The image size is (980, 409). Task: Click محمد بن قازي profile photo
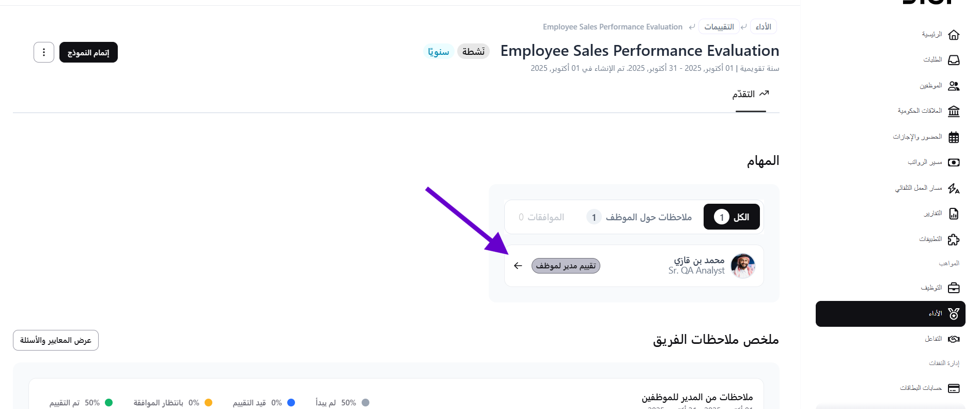tap(743, 266)
